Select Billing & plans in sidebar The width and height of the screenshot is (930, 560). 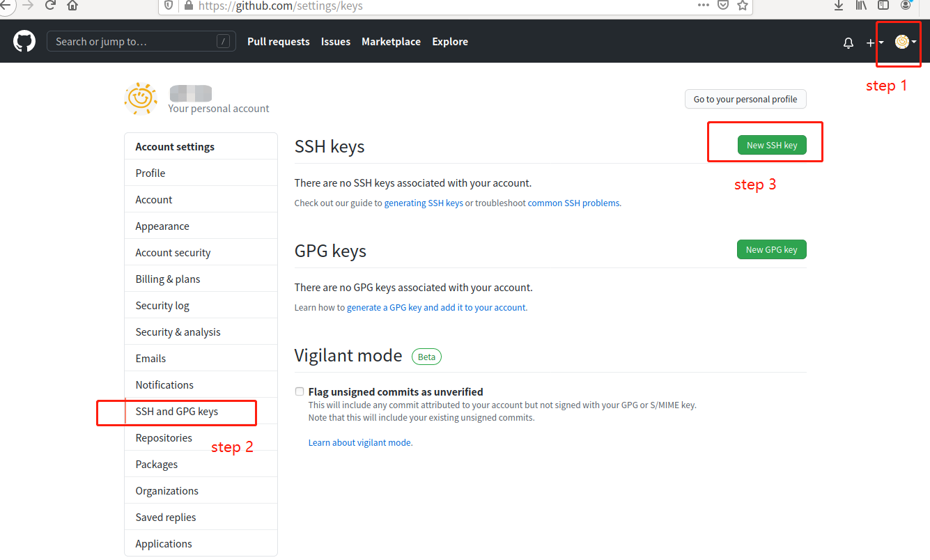(201, 279)
